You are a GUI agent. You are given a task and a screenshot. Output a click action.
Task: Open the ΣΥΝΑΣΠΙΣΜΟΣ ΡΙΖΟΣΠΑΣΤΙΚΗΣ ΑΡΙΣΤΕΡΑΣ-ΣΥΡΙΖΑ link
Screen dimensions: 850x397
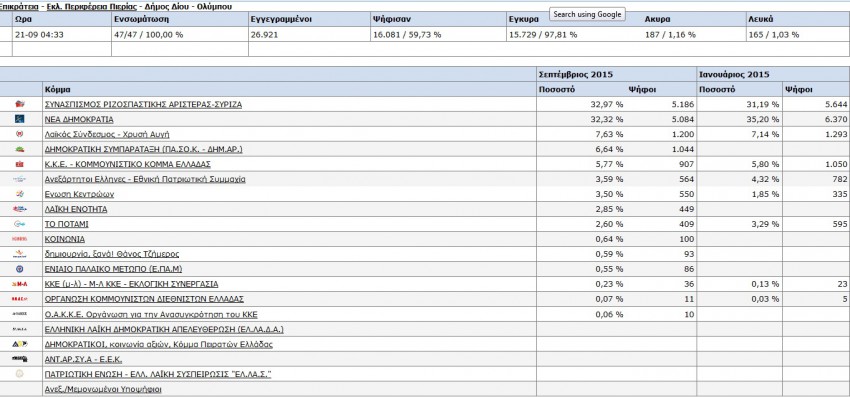144,104
